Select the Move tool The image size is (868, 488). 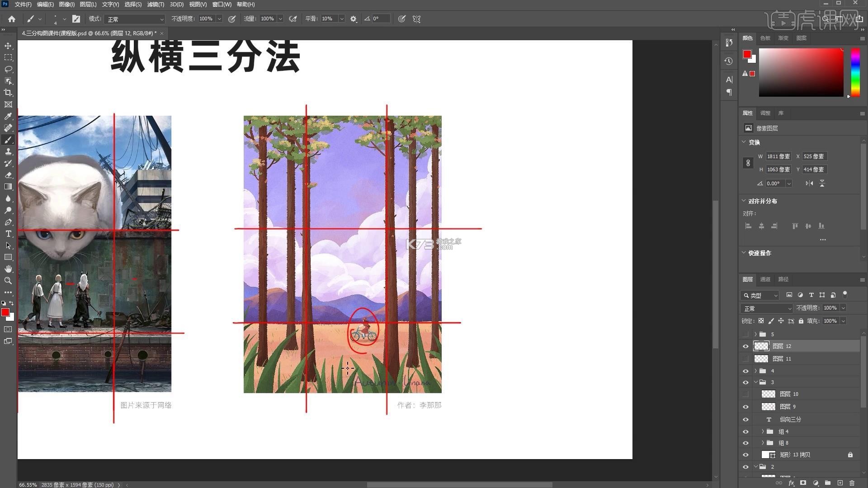(x=8, y=46)
